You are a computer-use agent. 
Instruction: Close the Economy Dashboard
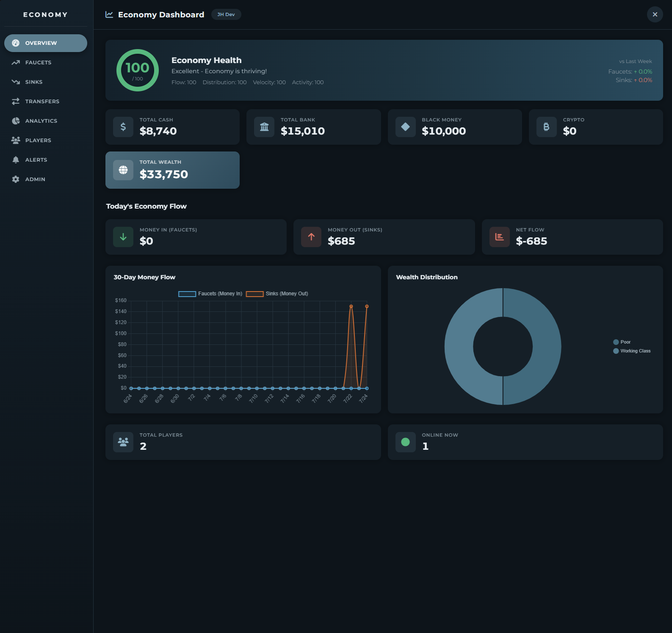click(655, 14)
